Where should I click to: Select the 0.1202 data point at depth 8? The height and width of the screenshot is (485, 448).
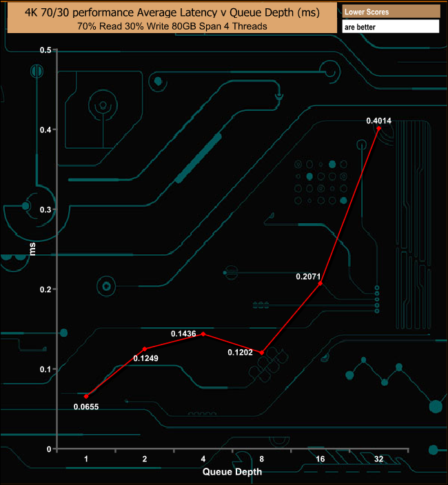262,353
